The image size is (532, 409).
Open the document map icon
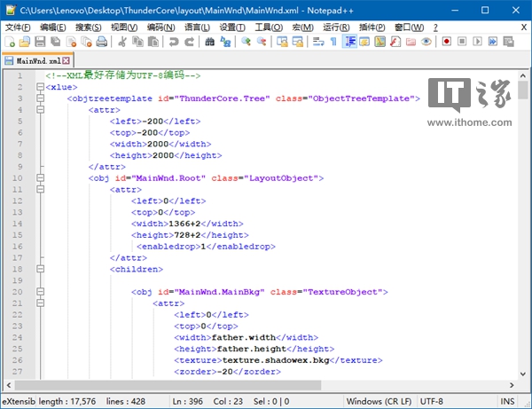point(380,42)
